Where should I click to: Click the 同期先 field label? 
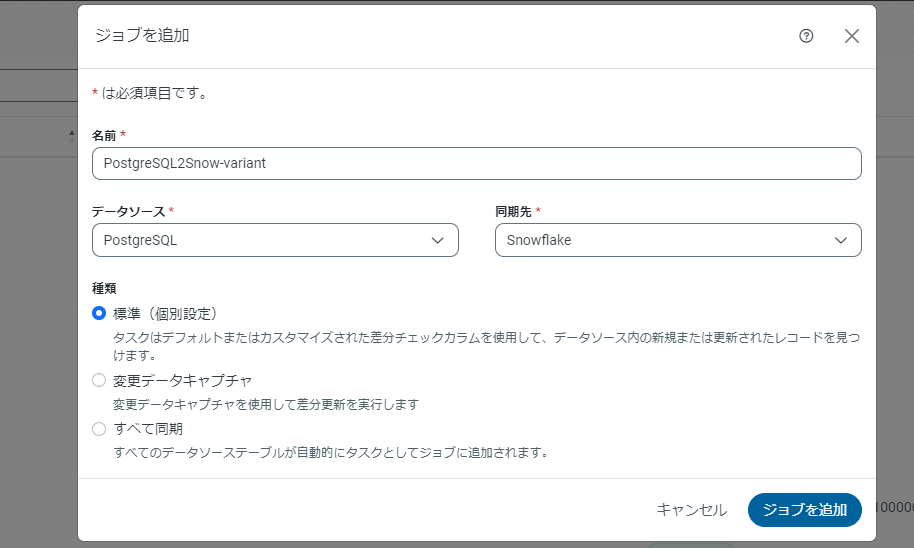coord(514,211)
